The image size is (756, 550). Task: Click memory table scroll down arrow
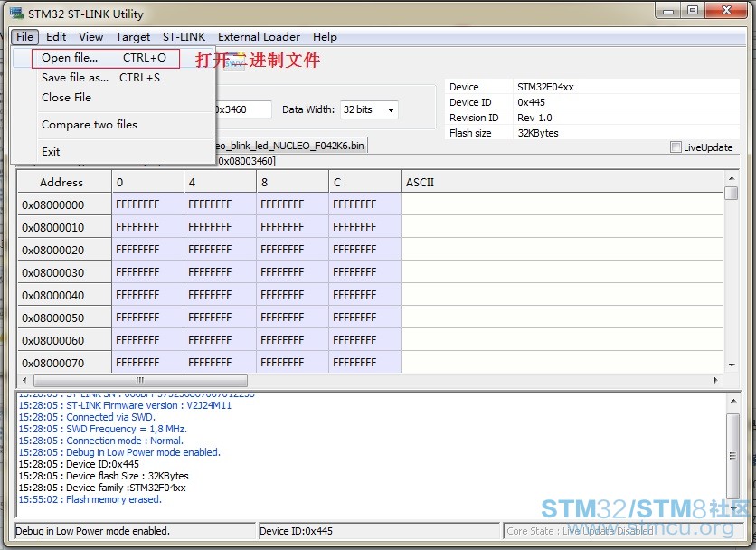pos(732,365)
